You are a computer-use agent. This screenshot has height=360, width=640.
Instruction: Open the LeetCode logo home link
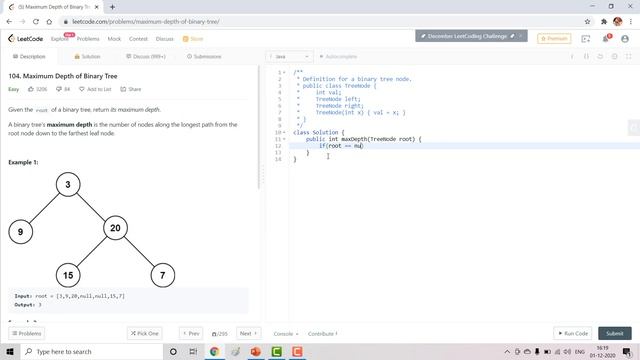[25, 39]
